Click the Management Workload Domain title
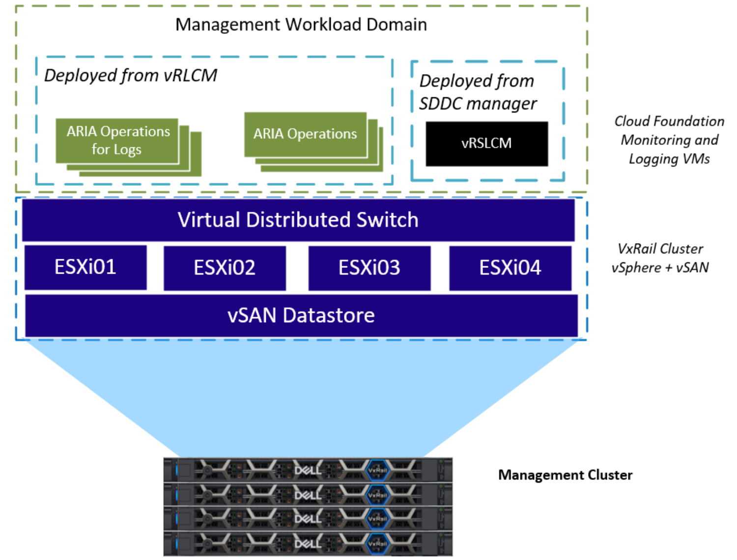The width and height of the screenshot is (737, 560). (x=301, y=25)
